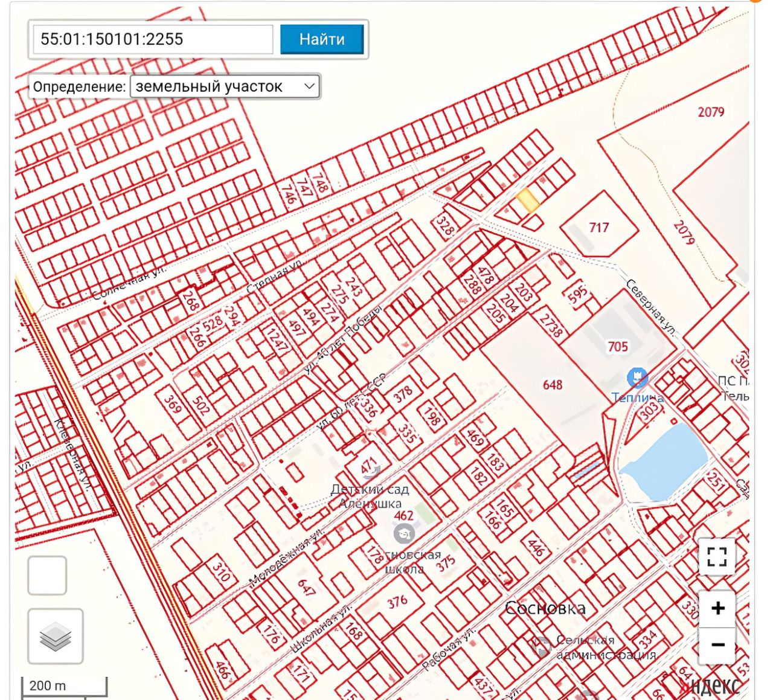Select parcel numbered 375
This screenshot has height=700, width=773.
tap(446, 564)
